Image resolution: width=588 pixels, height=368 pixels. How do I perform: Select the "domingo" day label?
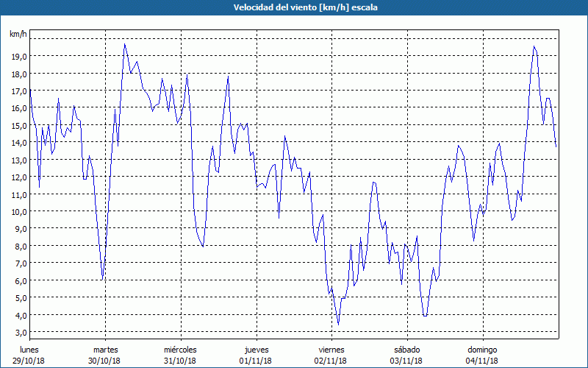point(482,349)
